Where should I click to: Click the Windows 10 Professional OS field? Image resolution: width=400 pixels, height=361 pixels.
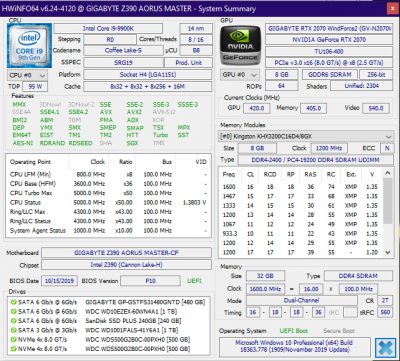pos(294,346)
